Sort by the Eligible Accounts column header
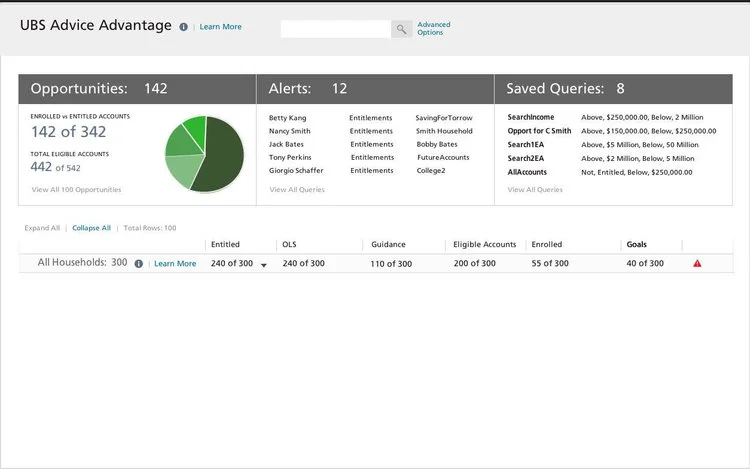 click(x=485, y=244)
